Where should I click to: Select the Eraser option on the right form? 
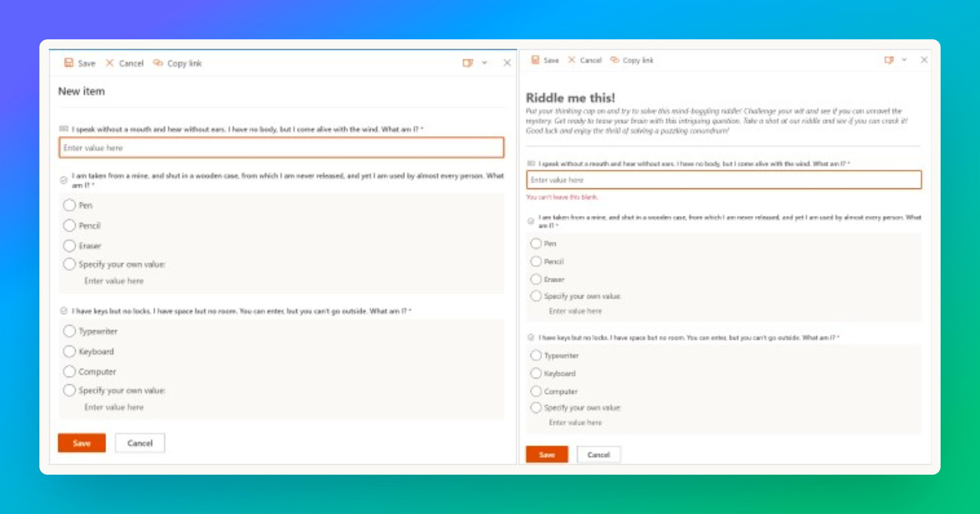536,279
